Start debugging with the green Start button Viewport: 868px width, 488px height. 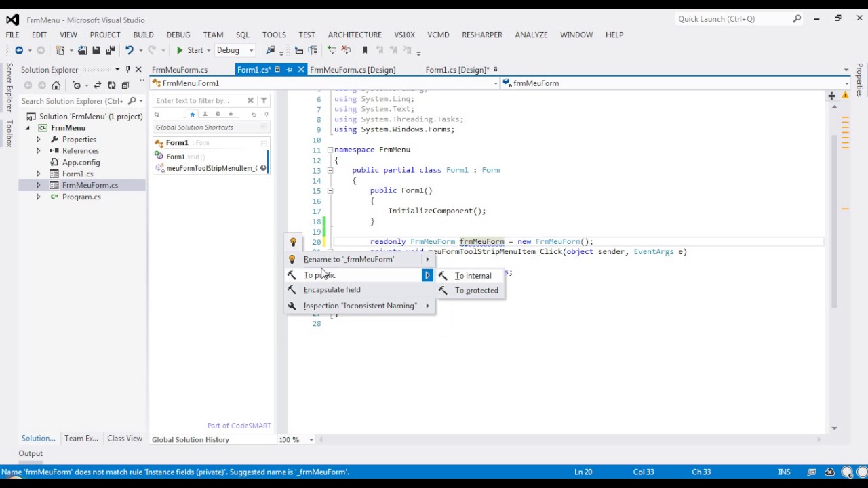click(x=190, y=50)
